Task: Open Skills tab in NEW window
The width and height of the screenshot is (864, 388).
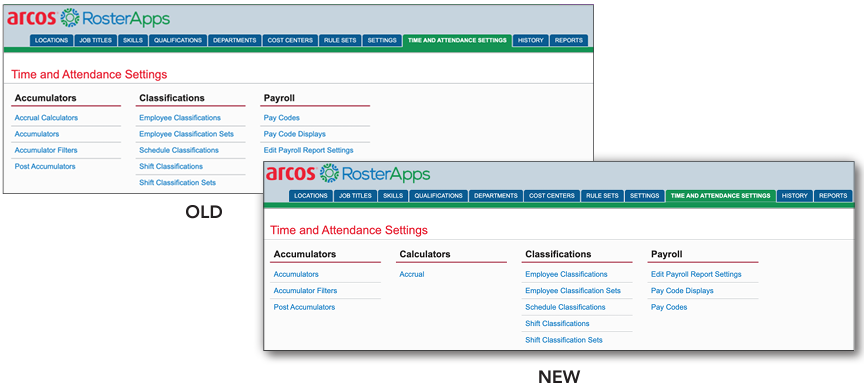Action: 393,196
